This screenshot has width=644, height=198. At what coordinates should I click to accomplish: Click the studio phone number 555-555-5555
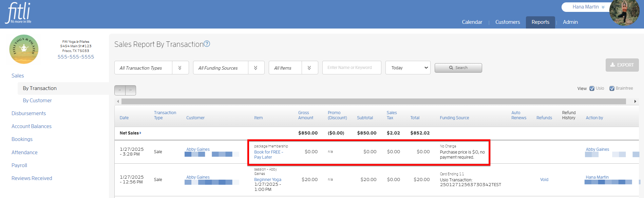tap(76, 57)
